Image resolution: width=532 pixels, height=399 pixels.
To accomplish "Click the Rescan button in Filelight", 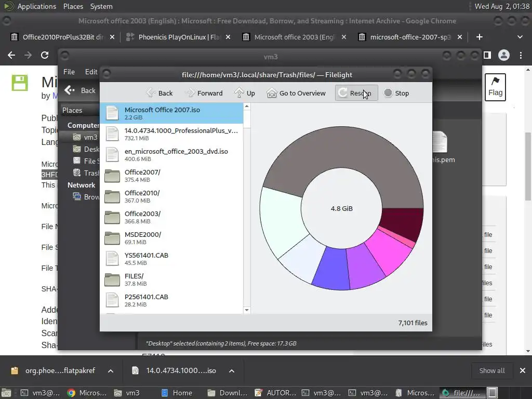I will [x=356, y=93].
